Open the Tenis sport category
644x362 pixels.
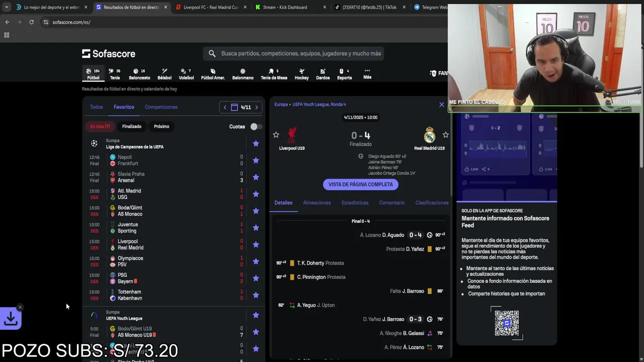tap(115, 74)
